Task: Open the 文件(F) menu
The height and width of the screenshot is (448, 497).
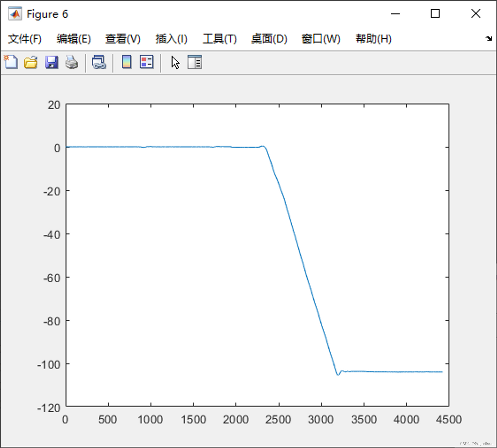Action: point(25,39)
